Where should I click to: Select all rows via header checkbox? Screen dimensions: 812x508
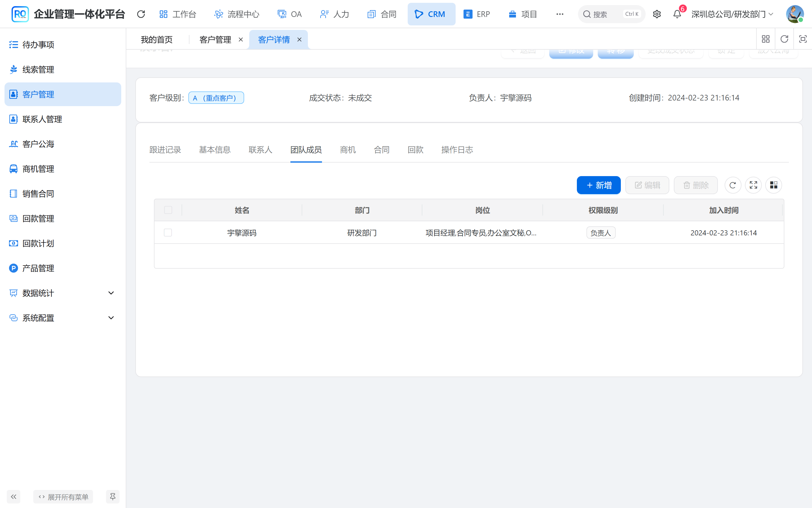point(168,210)
